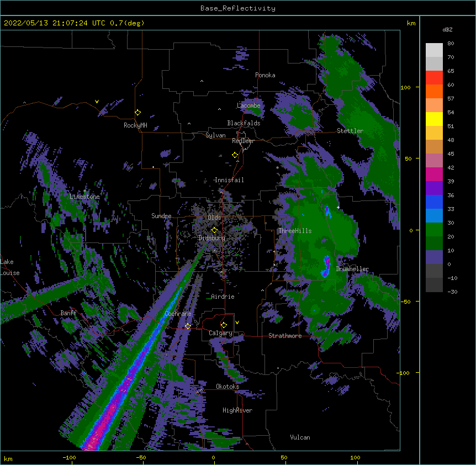Click the Limestone map label
Screen dimensions: 476x465
[x=84, y=197]
